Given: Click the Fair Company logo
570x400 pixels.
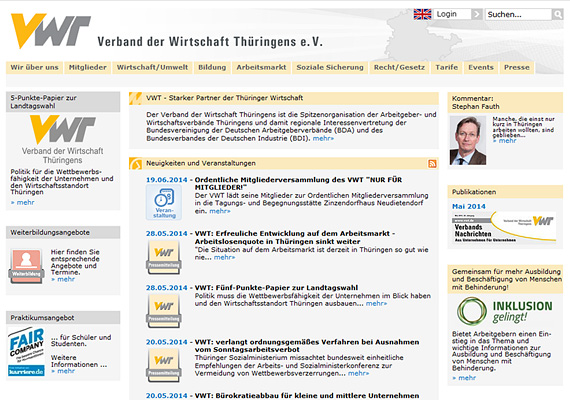Looking at the screenshot, I should pos(27,352).
